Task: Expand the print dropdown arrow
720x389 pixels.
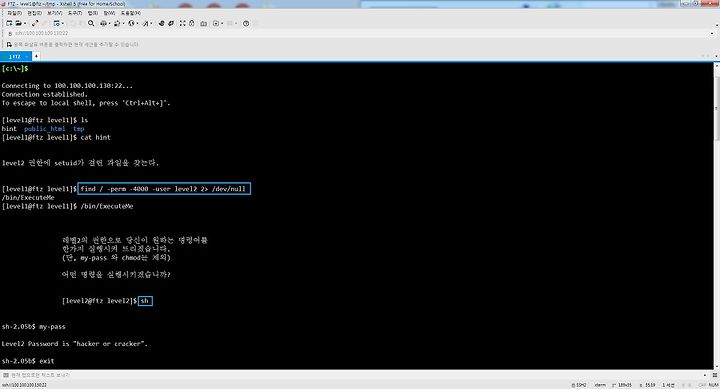Action: [109, 23]
